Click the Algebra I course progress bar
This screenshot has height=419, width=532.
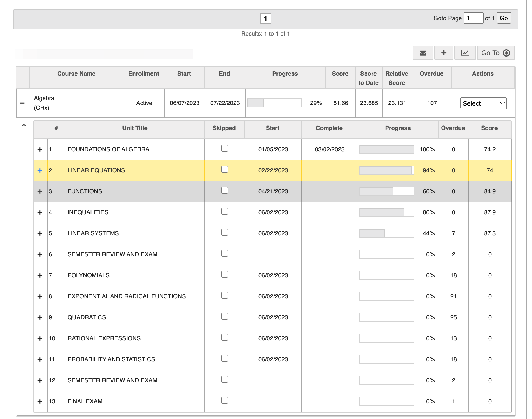(x=274, y=103)
